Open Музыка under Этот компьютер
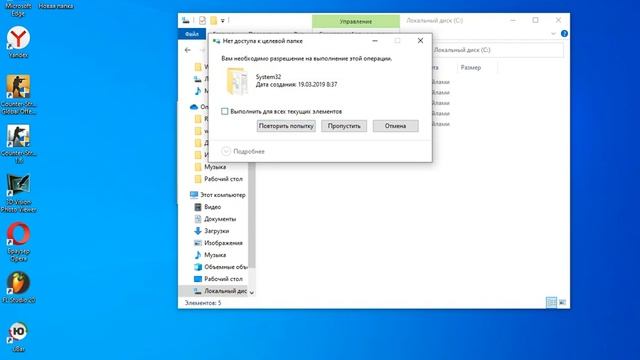 210,255
